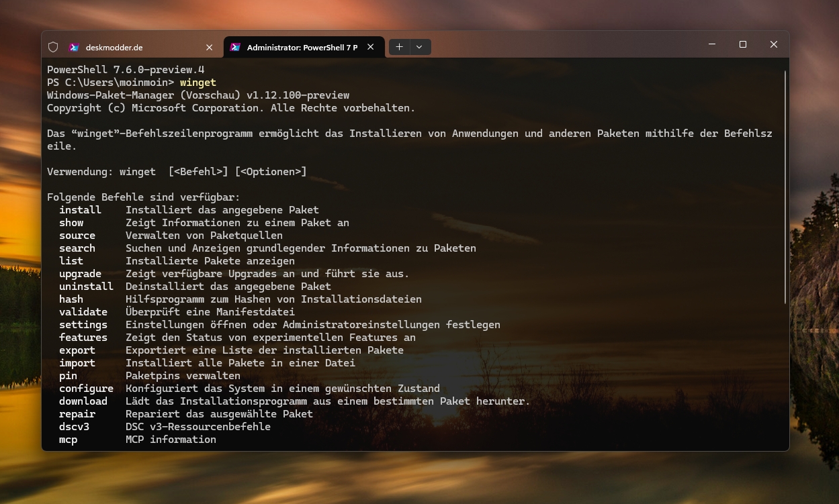Click the PowerShell icon on the Administrator tab

pos(235,47)
